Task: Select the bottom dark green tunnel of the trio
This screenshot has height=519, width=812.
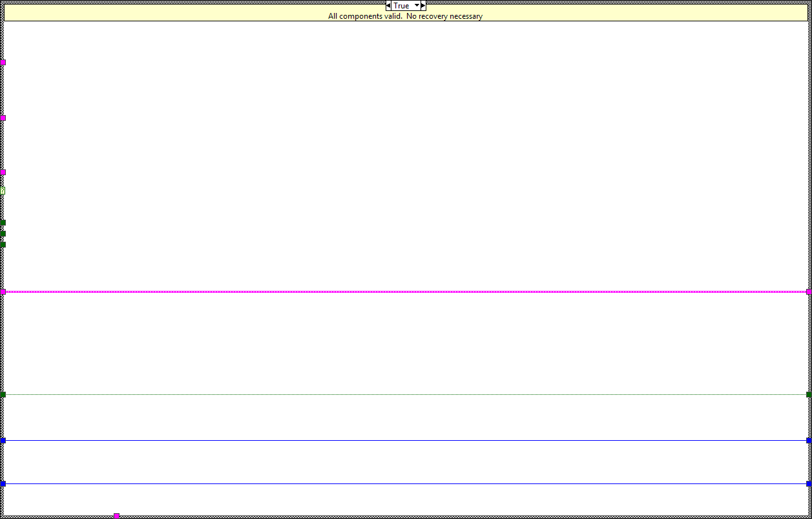Action: tap(3, 244)
